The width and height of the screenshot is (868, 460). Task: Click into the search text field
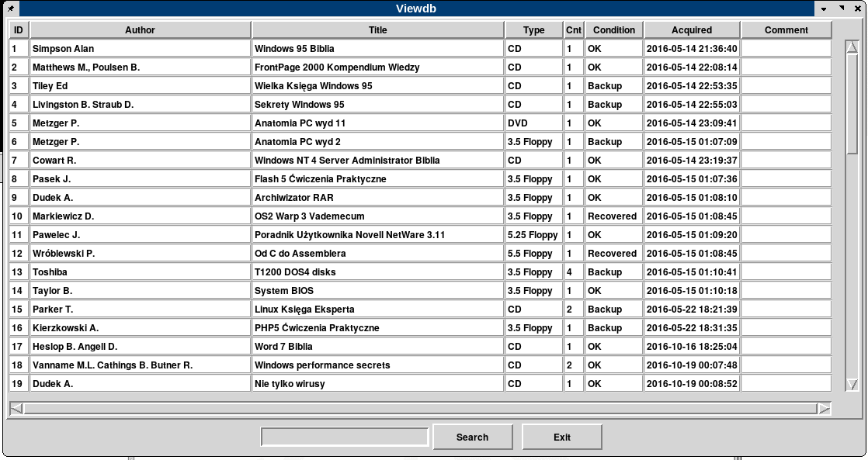345,438
